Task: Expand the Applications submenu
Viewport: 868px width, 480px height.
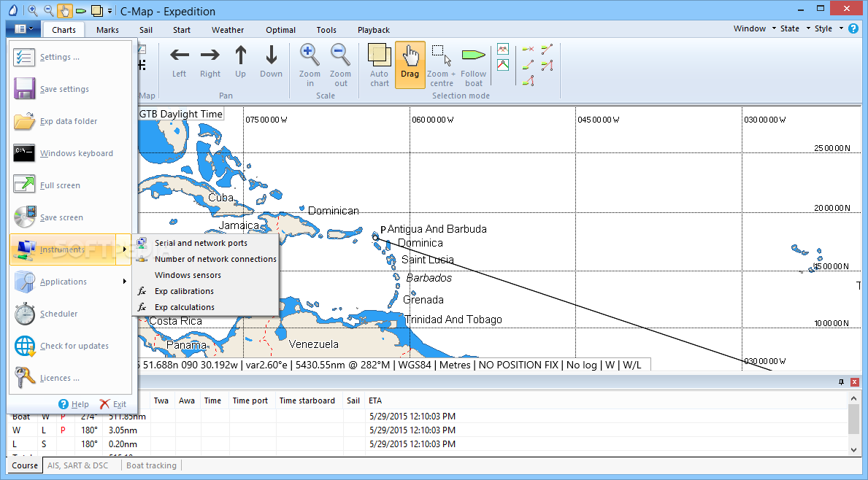Action: tap(71, 282)
